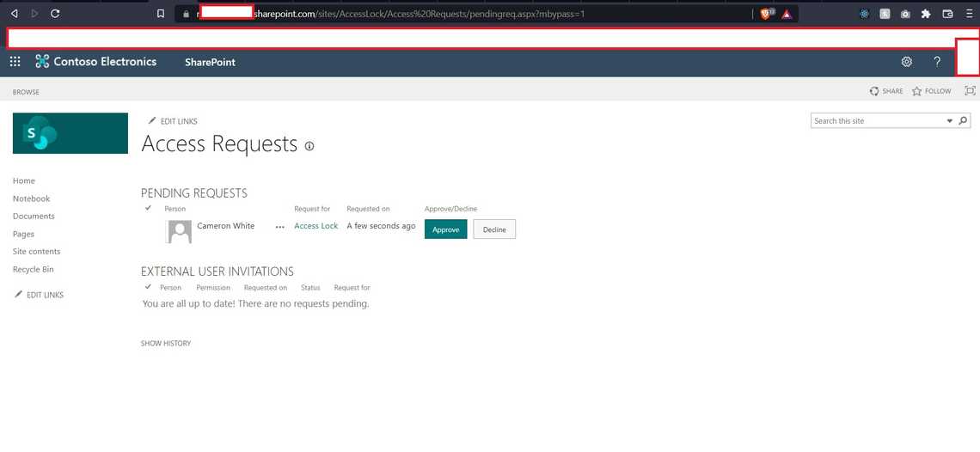This screenshot has height=452, width=980.
Task: Open Documents from left navigation
Action: (x=34, y=216)
